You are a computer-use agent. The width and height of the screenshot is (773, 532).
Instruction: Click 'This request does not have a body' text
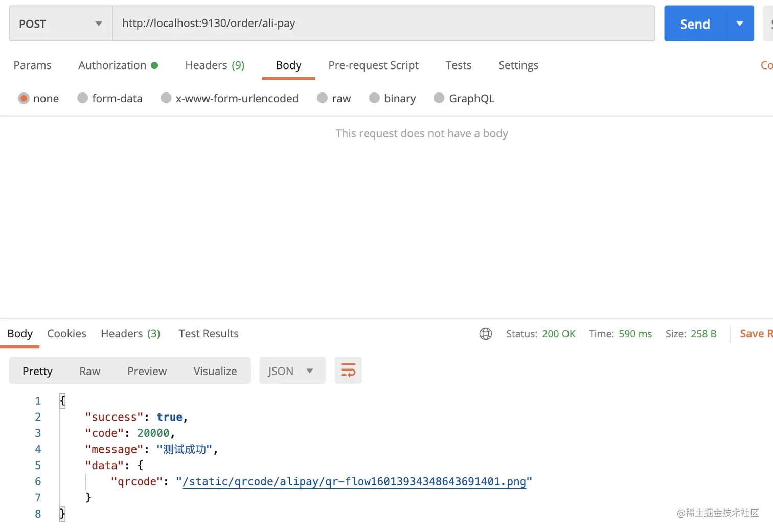click(422, 133)
